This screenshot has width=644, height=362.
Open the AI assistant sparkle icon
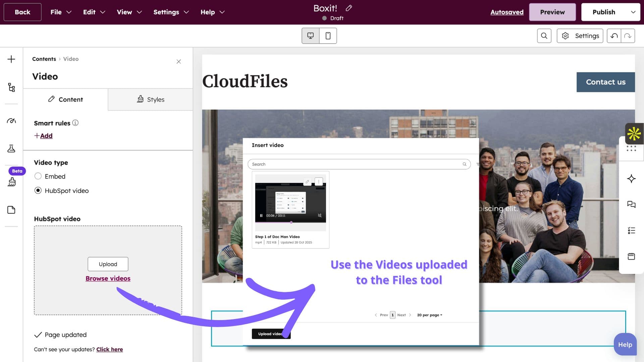632,179
